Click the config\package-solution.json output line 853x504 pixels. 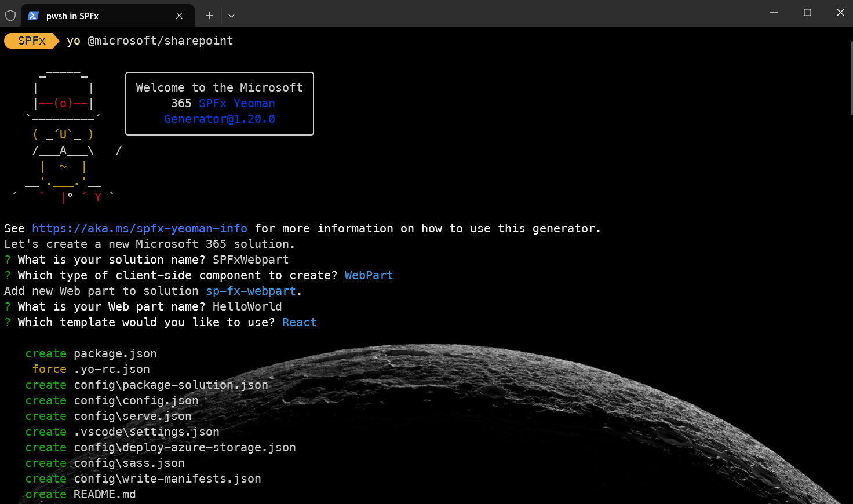pyautogui.click(x=170, y=385)
